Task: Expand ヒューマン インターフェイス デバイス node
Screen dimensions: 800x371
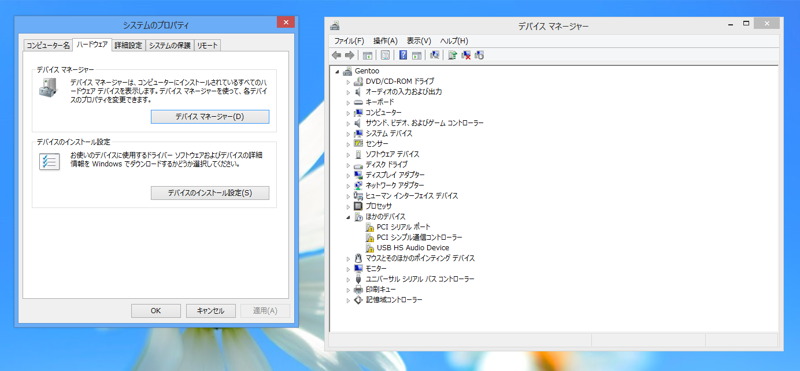Action: pyautogui.click(x=348, y=196)
